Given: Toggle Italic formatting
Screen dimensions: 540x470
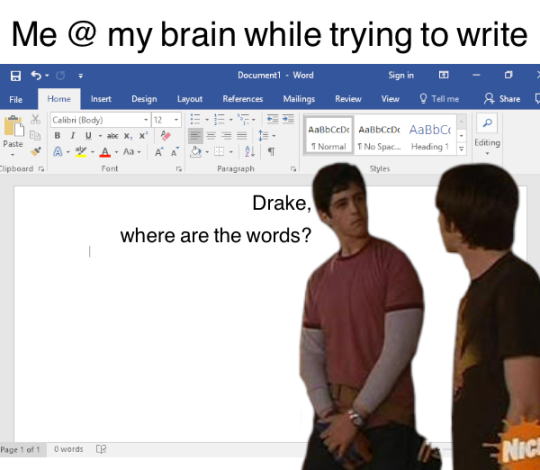Looking at the screenshot, I should point(73,136).
